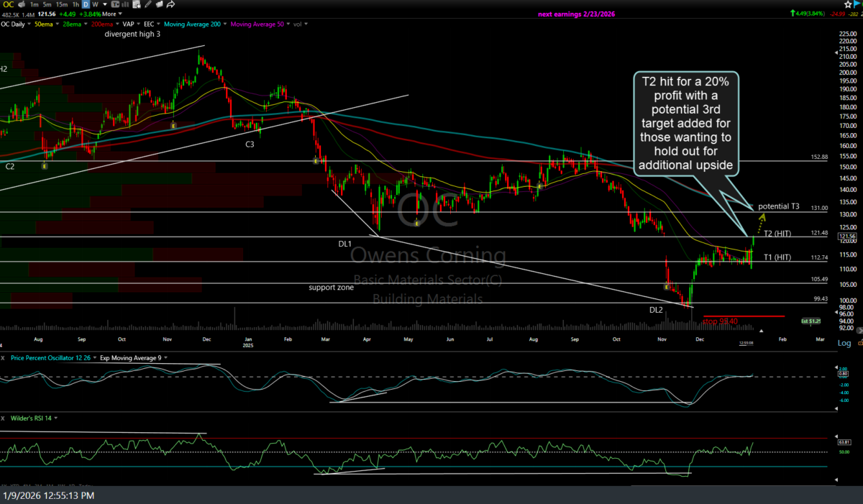Close the Price Percent Oscillator panel
Viewport: 863px width, 504px height.
coord(4,357)
